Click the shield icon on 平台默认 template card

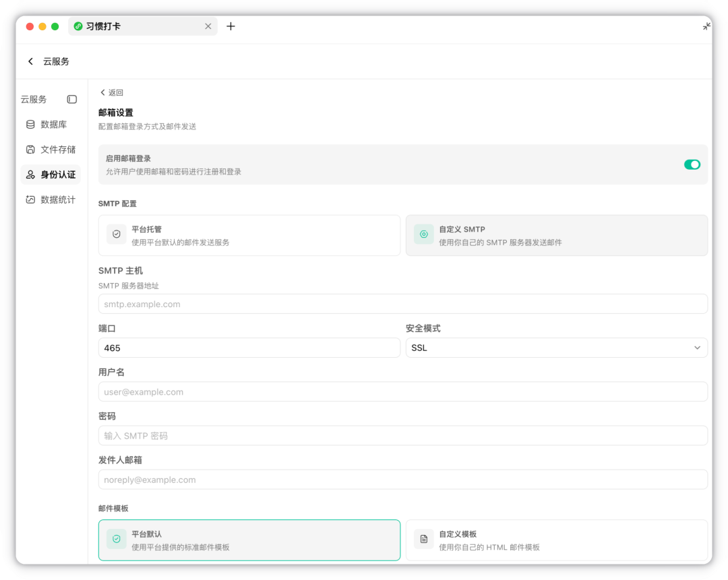(x=117, y=539)
